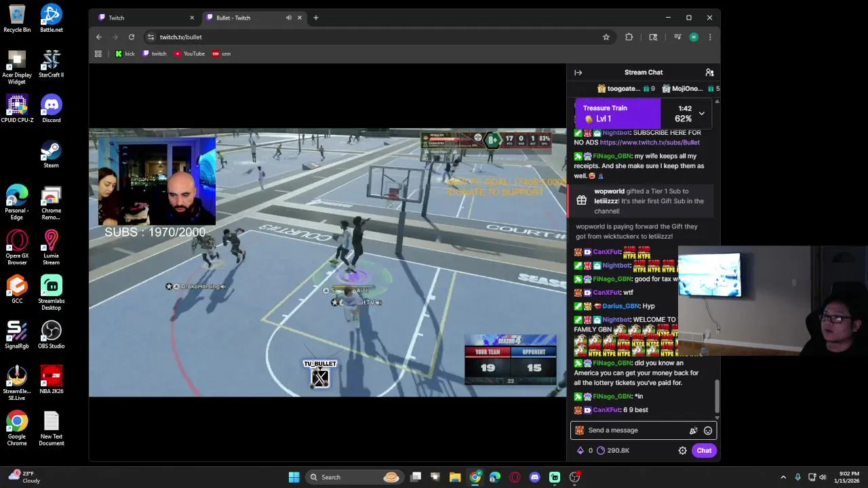Screen dimensions: 868x488
Task: Click the Treasure Train Lvl 1 banner
Action: [x=617, y=113]
